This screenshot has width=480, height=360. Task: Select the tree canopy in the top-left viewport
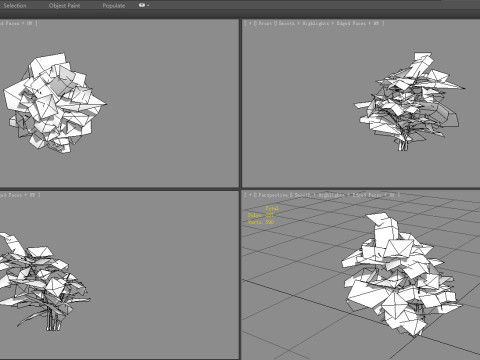click(53, 103)
